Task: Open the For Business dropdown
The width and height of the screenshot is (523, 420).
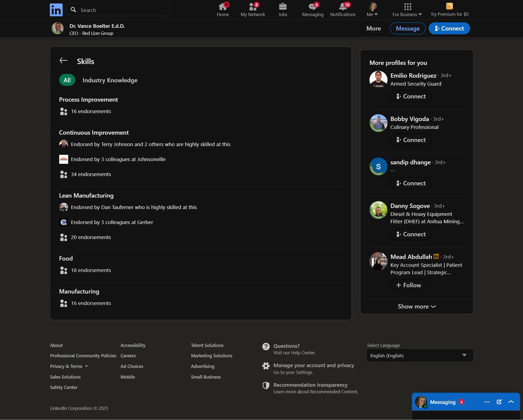Action: 407,10
